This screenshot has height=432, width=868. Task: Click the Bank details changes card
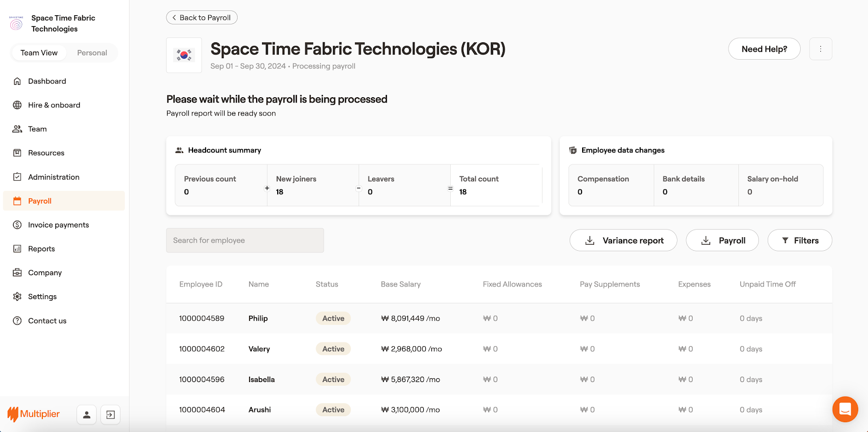point(696,185)
